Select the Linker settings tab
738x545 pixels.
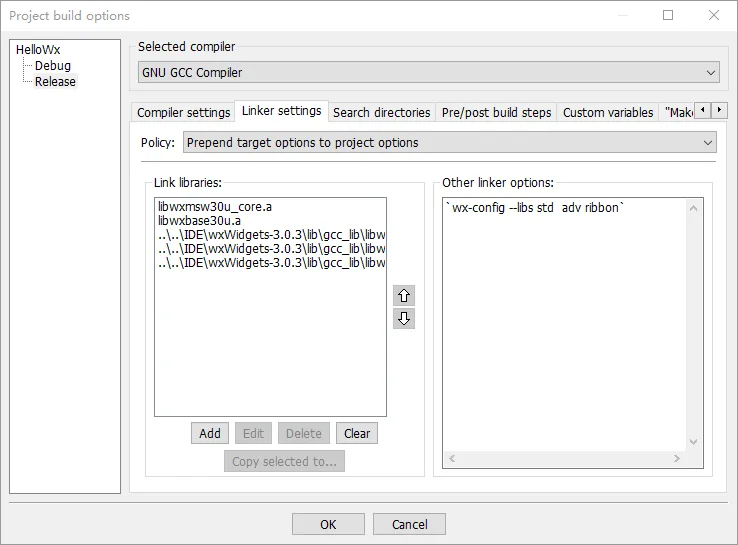tap(281, 111)
